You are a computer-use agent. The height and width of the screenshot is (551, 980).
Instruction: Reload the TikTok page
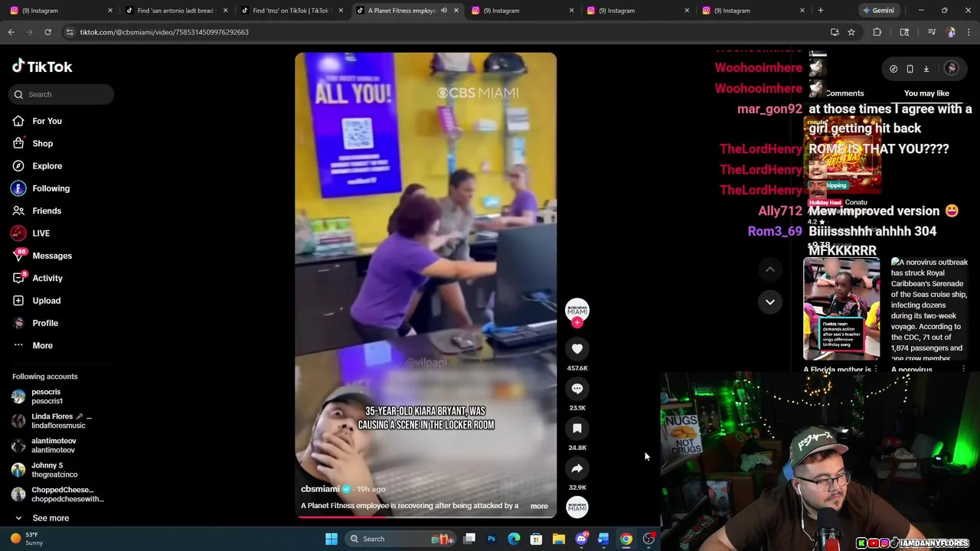point(47,32)
